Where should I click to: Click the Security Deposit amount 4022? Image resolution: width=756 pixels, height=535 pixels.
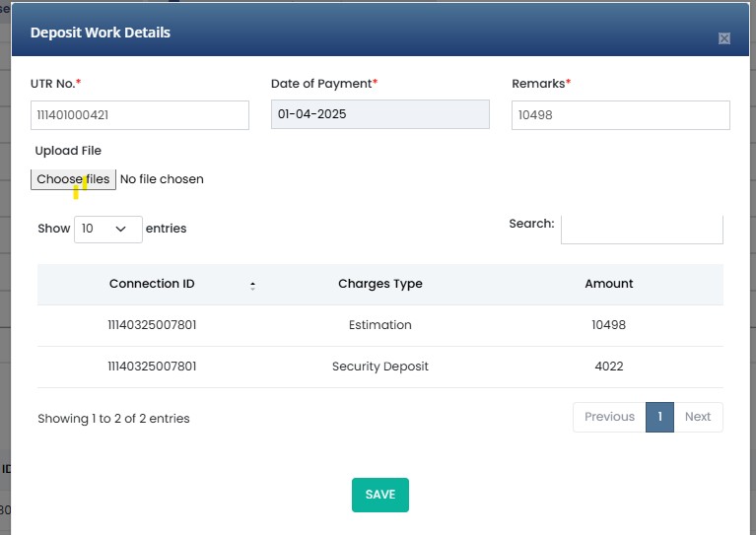pos(609,367)
